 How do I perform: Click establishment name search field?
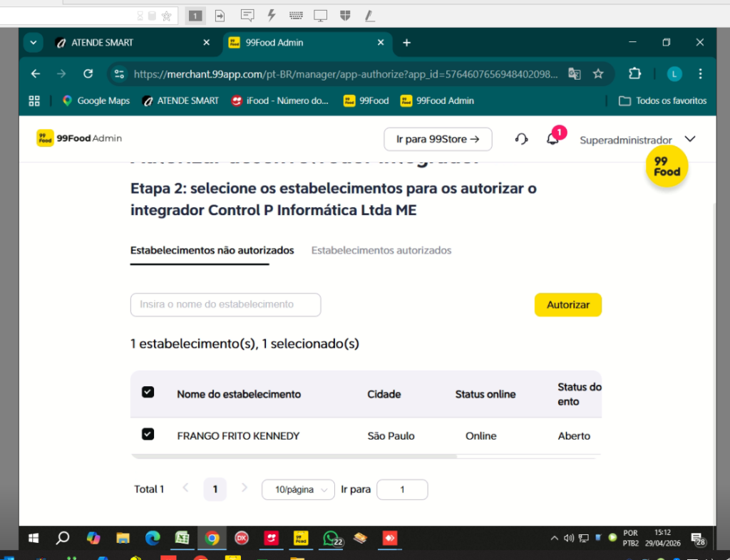coord(226,305)
